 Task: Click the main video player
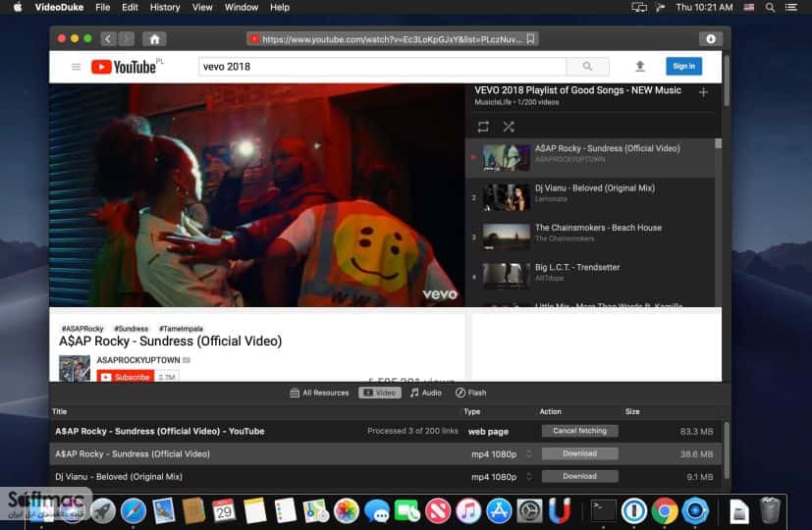[257, 195]
